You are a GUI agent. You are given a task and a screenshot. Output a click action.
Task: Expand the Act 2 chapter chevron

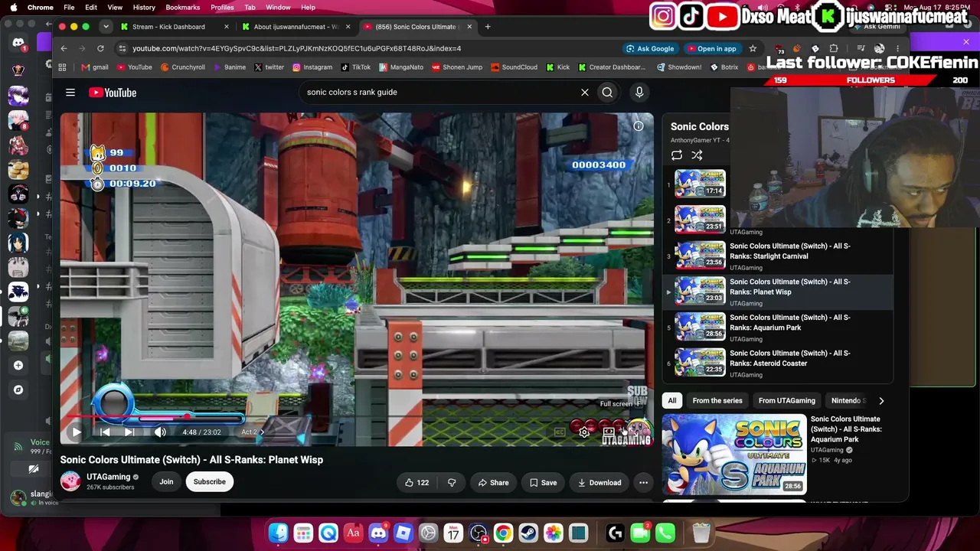262,432
